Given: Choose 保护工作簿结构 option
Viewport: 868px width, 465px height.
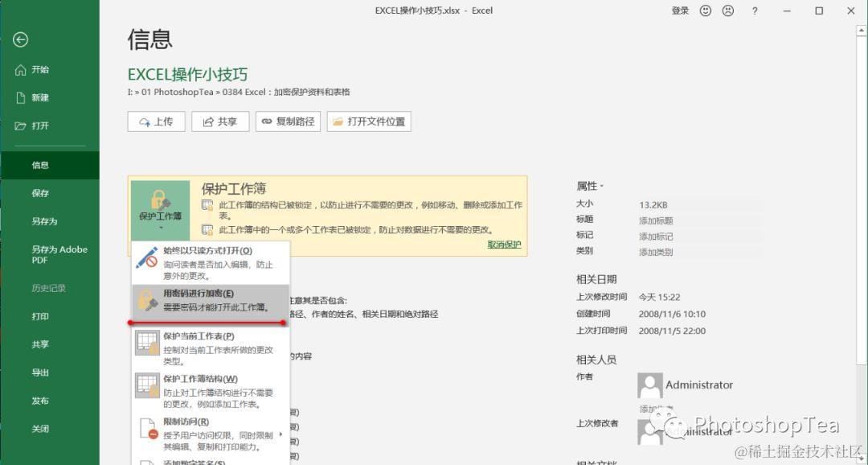Looking at the screenshot, I should (x=211, y=391).
